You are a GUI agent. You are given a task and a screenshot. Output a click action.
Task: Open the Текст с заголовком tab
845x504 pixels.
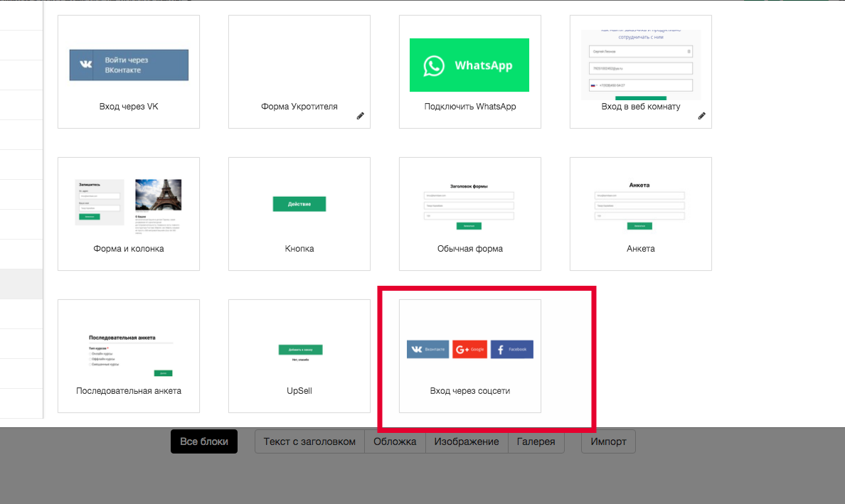pyautogui.click(x=309, y=441)
